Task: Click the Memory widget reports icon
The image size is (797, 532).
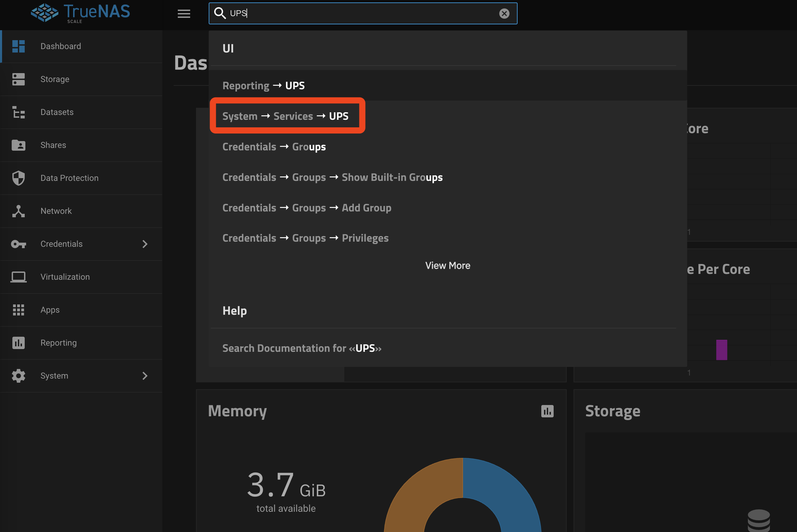Action: coord(547,411)
